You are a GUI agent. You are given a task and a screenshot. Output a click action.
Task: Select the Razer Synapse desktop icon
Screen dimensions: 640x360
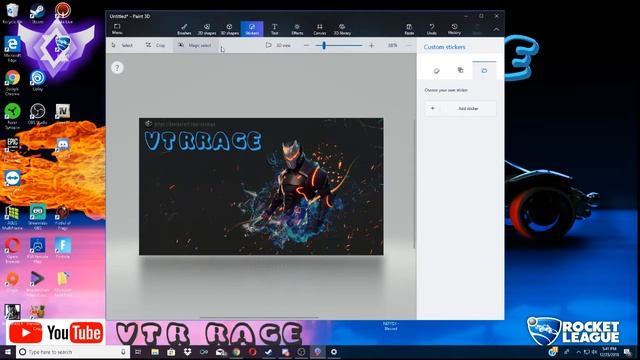point(12,116)
